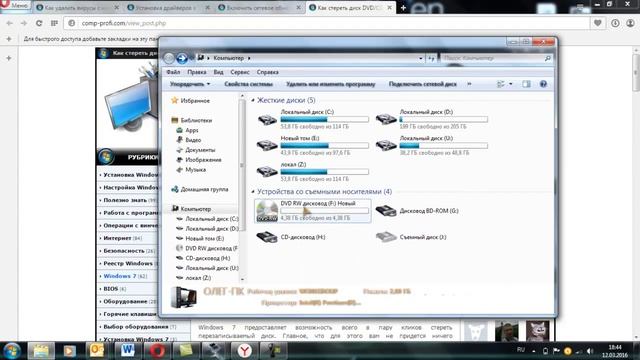
Task: Select the Съемный диск (J:) icon
Action: (x=386, y=237)
